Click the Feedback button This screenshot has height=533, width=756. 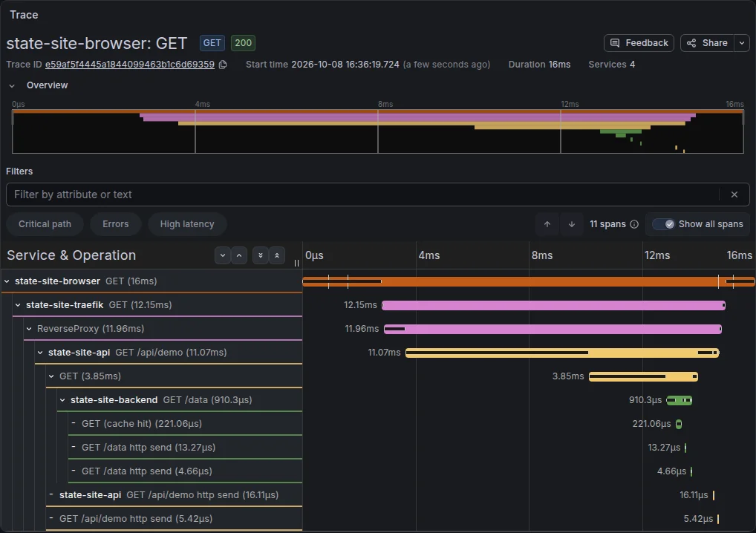tap(639, 43)
